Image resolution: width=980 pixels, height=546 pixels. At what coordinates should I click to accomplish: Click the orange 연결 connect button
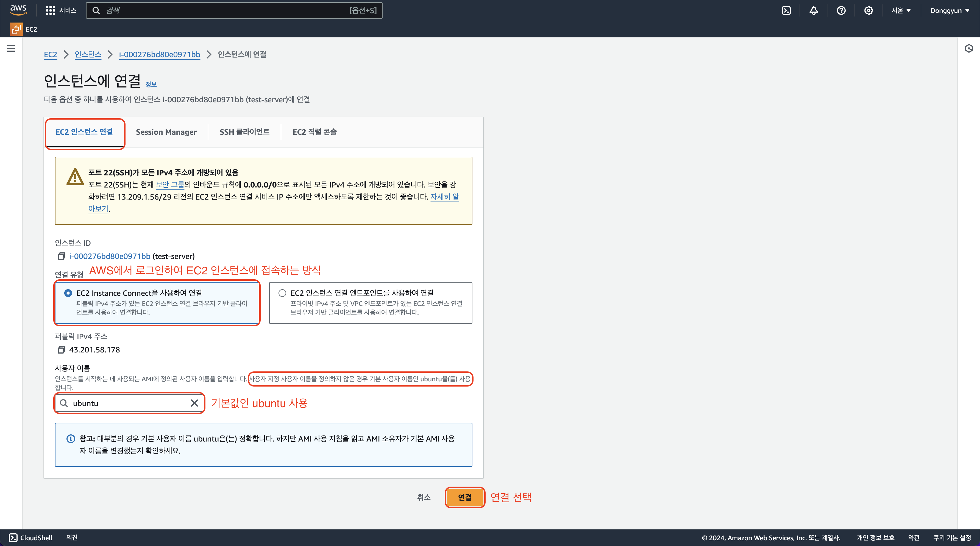[x=464, y=497]
